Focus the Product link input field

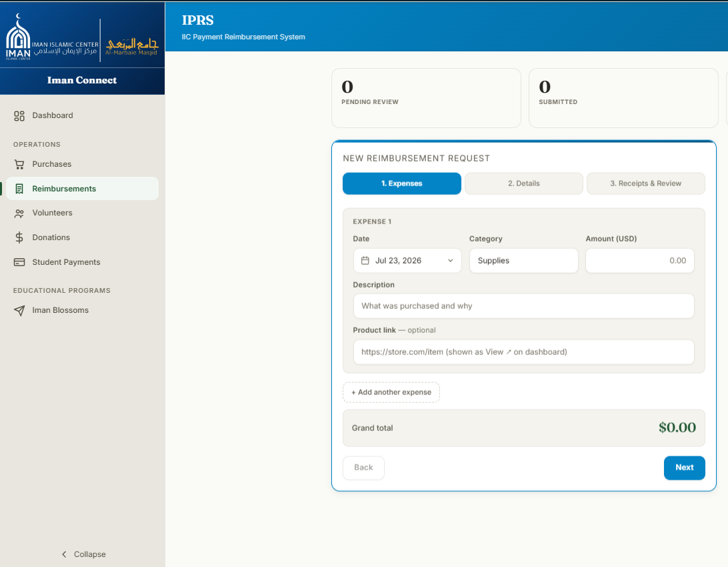click(524, 352)
